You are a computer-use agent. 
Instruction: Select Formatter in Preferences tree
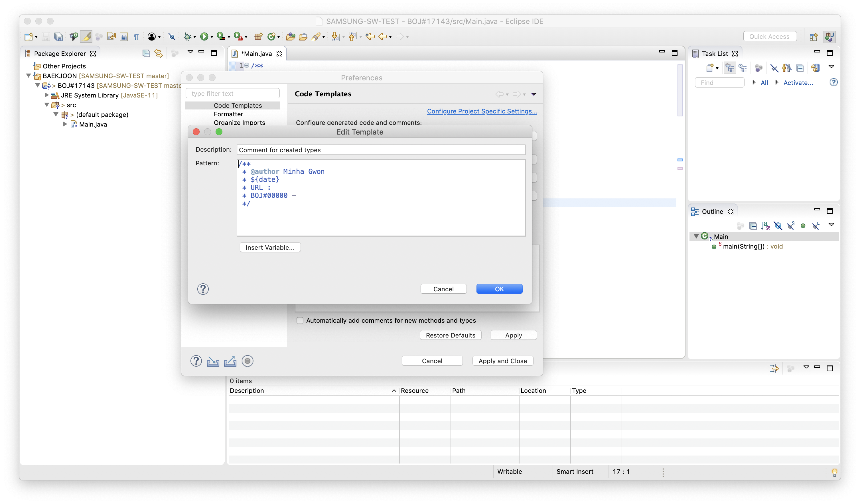coord(228,114)
